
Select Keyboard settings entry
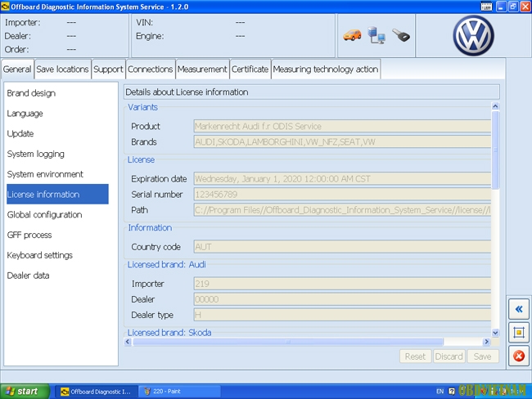tap(57, 255)
